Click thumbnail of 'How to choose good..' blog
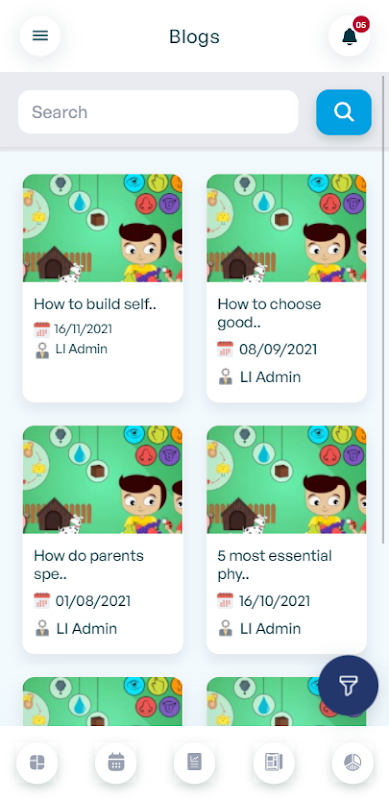Viewport: 389px width, 800px height. [286, 228]
